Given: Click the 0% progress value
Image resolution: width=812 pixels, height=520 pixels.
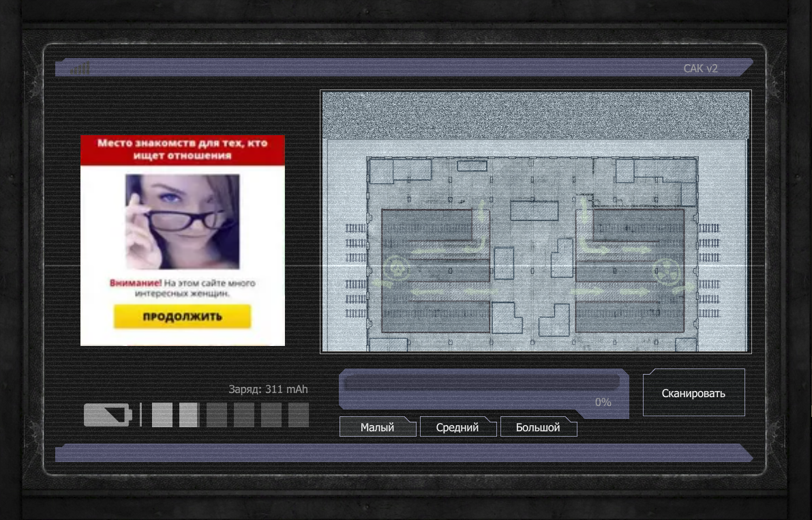Looking at the screenshot, I should pyautogui.click(x=603, y=402).
